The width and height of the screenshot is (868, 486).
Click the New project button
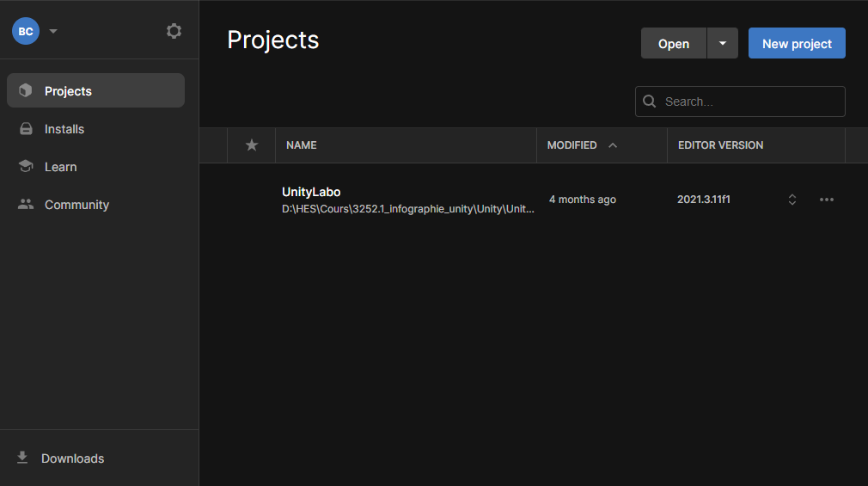pos(797,44)
